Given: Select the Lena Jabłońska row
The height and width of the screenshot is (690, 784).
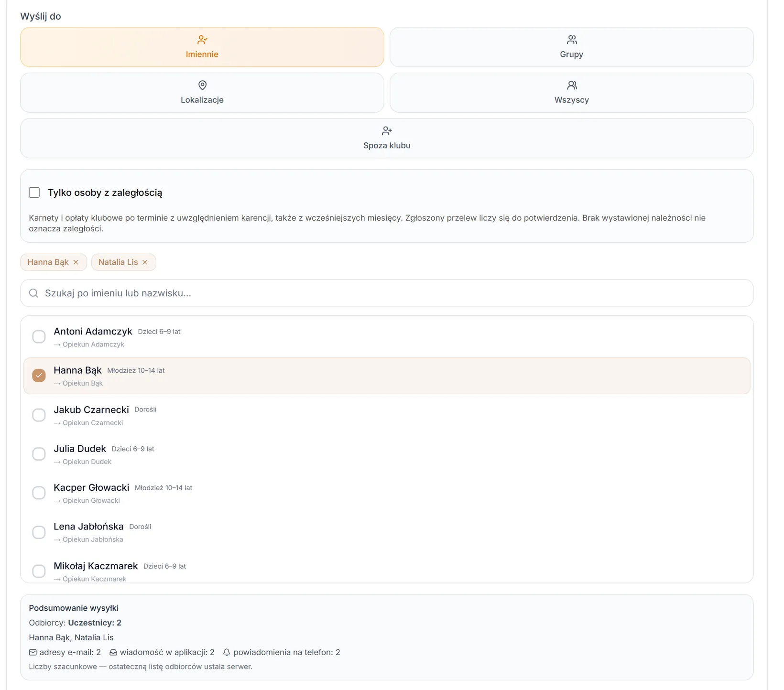Looking at the screenshot, I should [387, 532].
